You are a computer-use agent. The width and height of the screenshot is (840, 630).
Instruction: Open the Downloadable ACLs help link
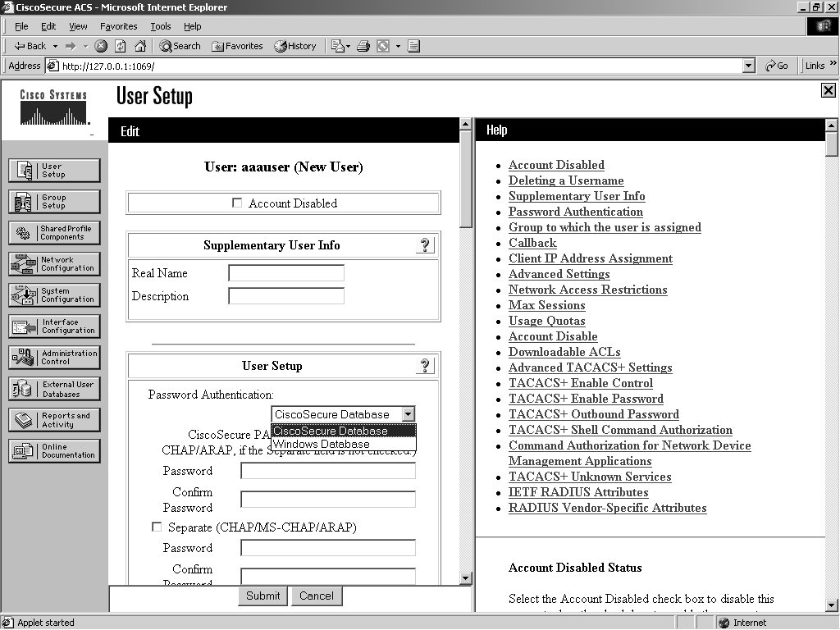click(564, 352)
